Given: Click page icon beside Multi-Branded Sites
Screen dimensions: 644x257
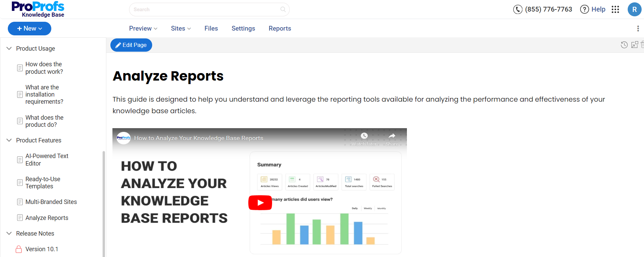Looking at the screenshot, I should click(20, 202).
